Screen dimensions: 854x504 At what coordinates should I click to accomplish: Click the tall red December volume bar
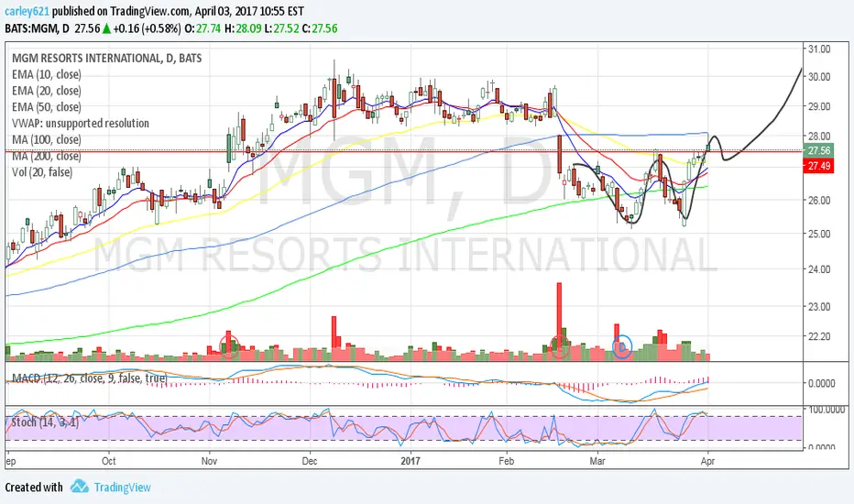334,337
